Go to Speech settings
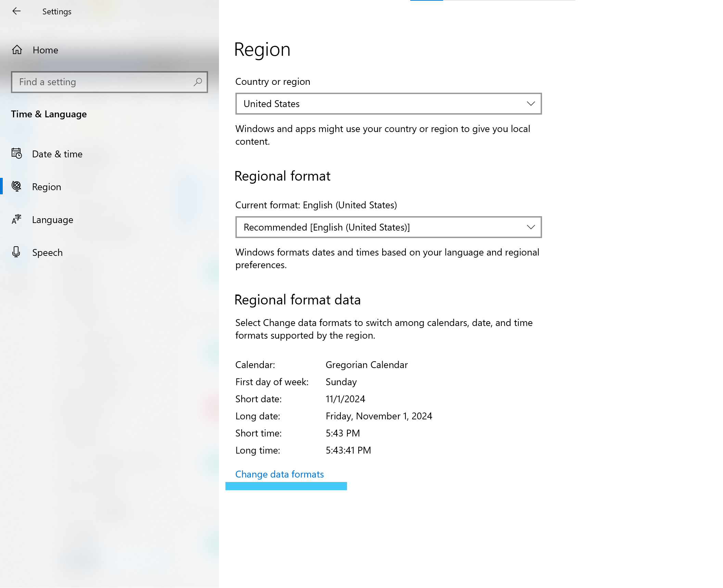723x588 pixels. coord(47,252)
